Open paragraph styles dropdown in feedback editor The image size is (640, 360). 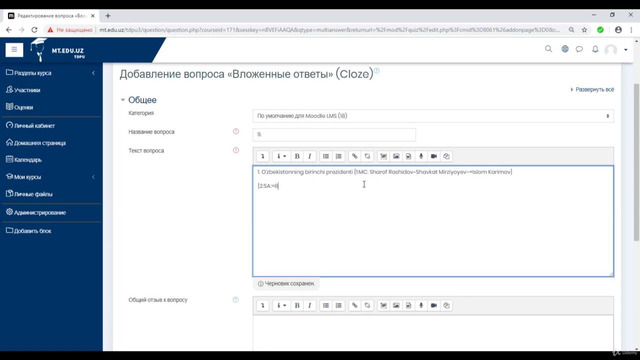(x=281, y=305)
